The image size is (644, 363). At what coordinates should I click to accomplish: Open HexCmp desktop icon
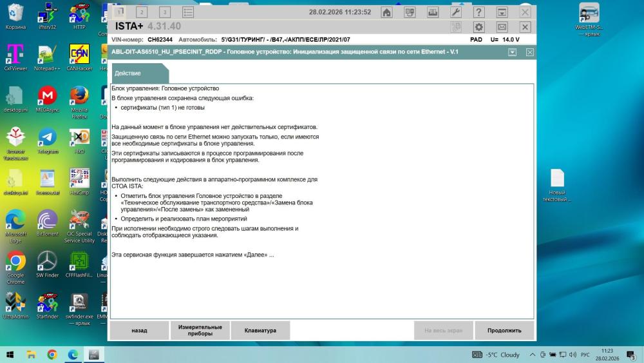click(x=79, y=182)
